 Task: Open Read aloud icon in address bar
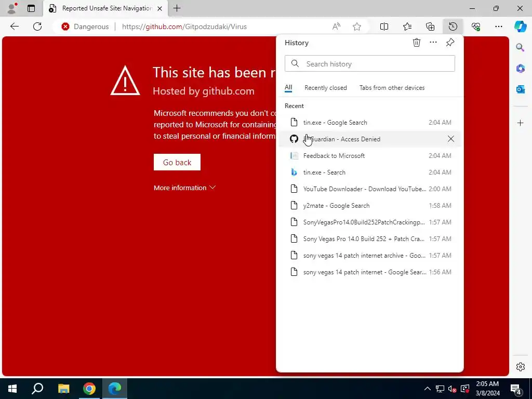[x=336, y=26]
